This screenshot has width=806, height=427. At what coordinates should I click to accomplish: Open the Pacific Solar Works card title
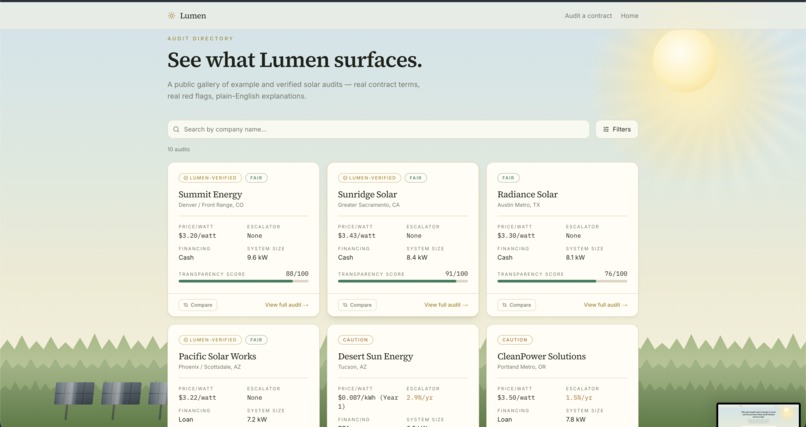pos(217,356)
